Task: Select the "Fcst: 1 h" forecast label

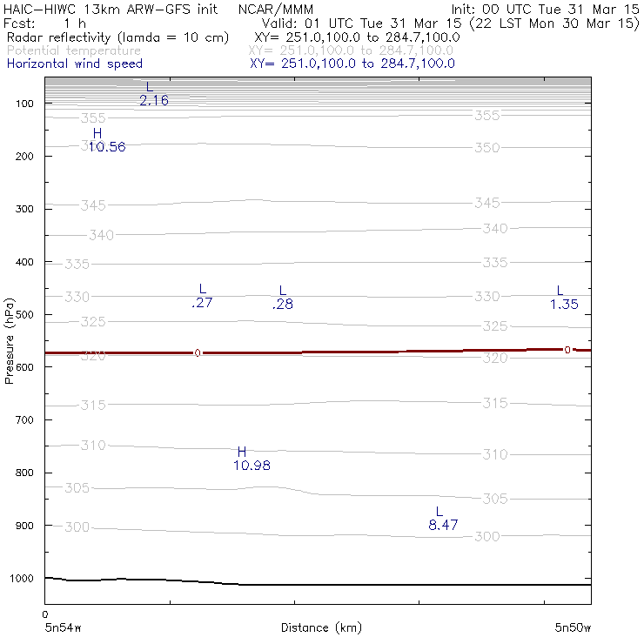Action: click(44, 23)
